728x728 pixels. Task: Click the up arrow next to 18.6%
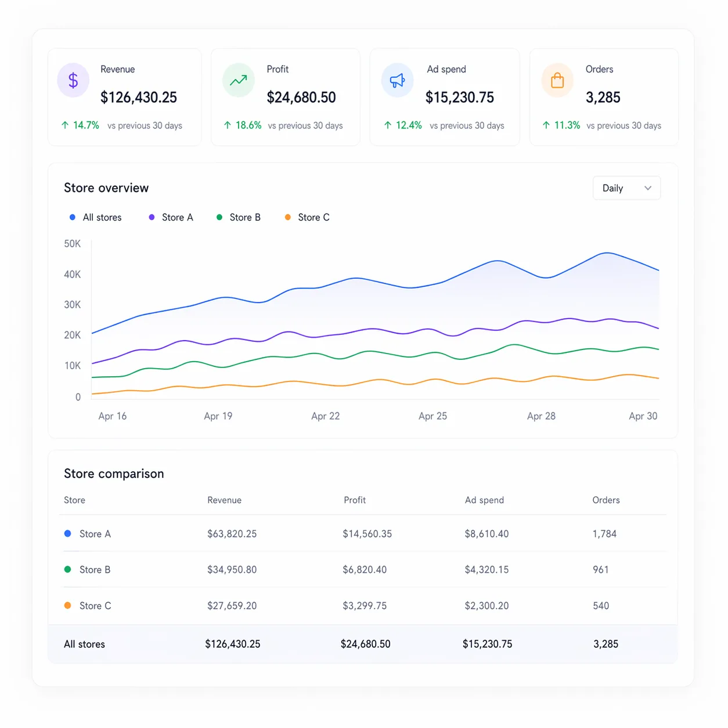pyautogui.click(x=226, y=125)
